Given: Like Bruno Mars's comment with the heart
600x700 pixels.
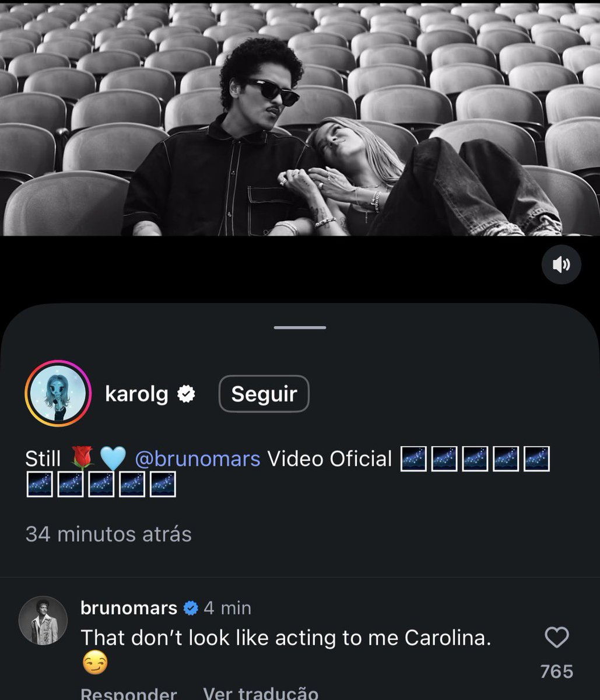Looking at the screenshot, I should coord(556,638).
